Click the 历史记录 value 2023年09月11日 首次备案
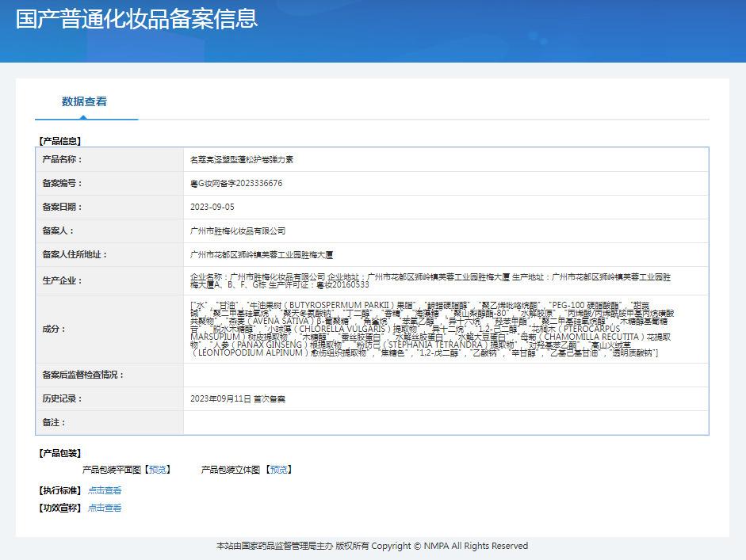This screenshot has width=746, height=560. [x=238, y=399]
